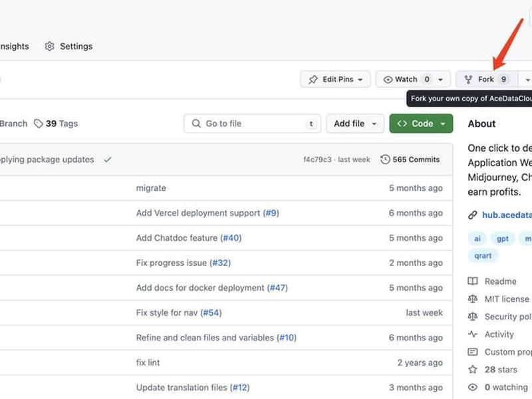Expand the dropdown arrow next to Fork
532x399 pixels.
point(527,80)
